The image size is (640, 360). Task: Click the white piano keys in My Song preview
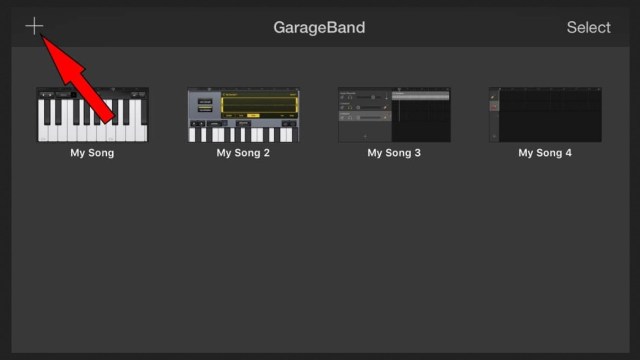(x=92, y=120)
